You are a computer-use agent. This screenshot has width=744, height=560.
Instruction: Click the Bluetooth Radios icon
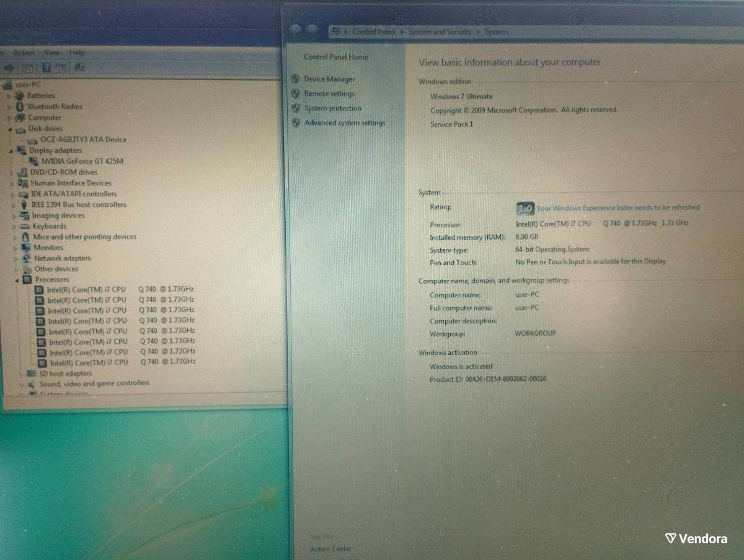tap(20, 107)
